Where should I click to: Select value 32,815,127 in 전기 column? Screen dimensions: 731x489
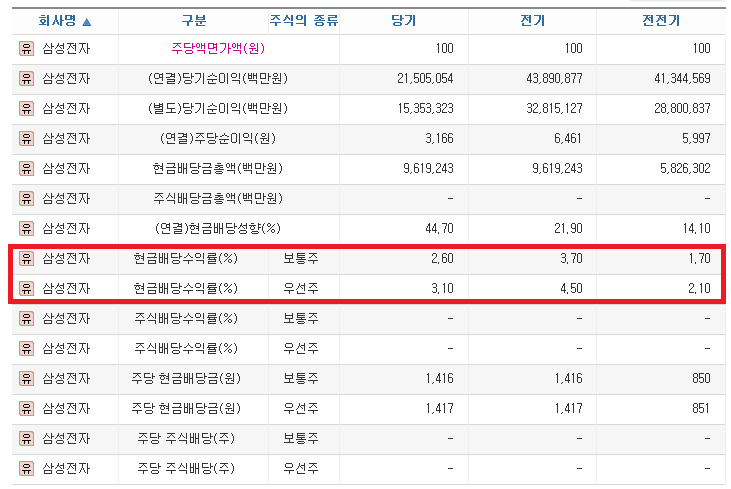click(x=554, y=108)
